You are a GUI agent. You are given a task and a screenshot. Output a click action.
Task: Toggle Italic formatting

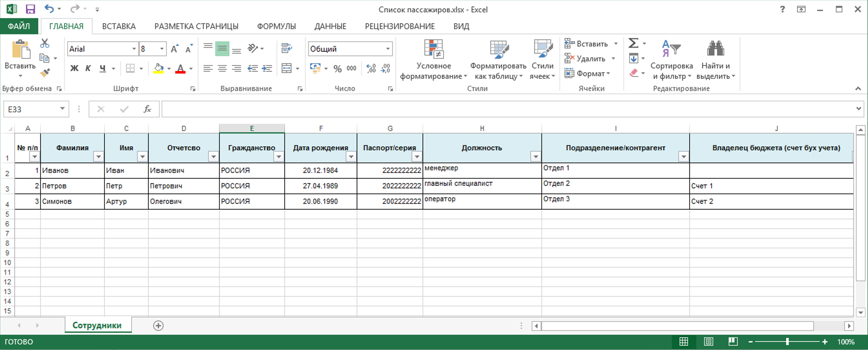88,68
